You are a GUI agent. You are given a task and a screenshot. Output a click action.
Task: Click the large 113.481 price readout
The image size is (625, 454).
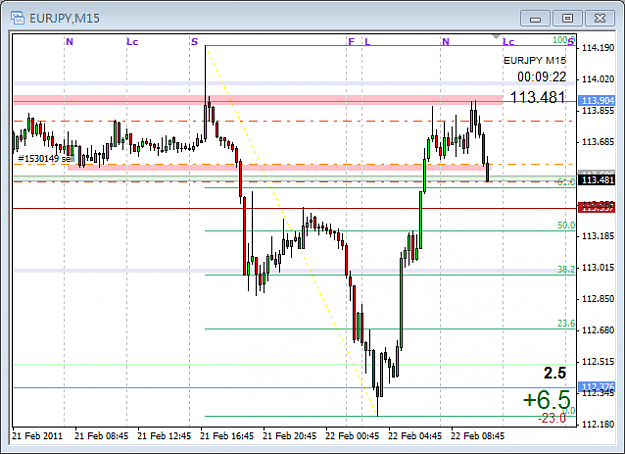(x=538, y=97)
